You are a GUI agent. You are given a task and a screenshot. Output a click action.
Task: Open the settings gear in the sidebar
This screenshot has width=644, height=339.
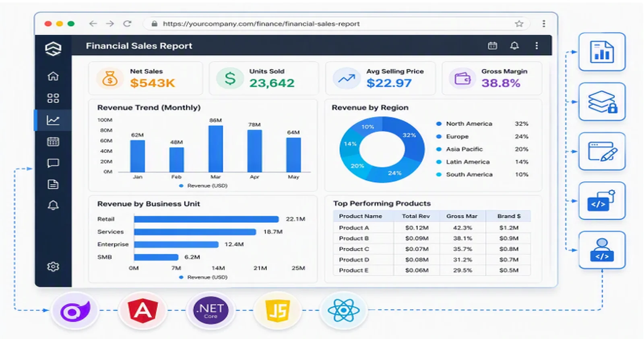click(53, 266)
